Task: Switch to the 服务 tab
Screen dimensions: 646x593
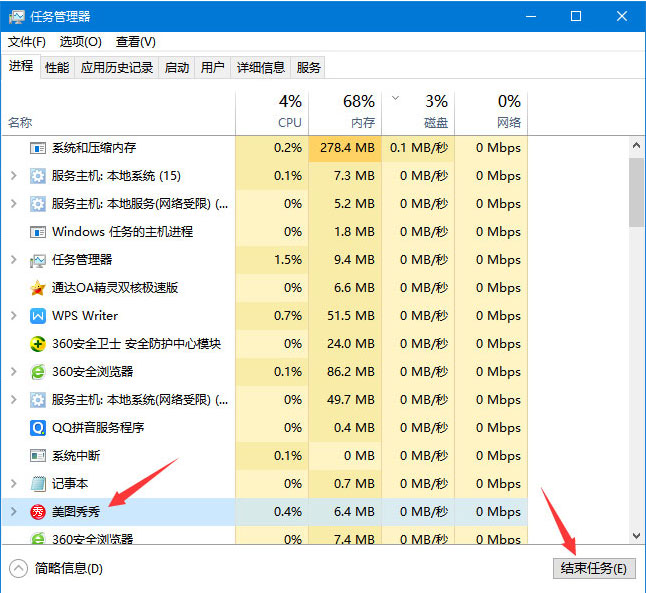Action: pyautogui.click(x=308, y=67)
